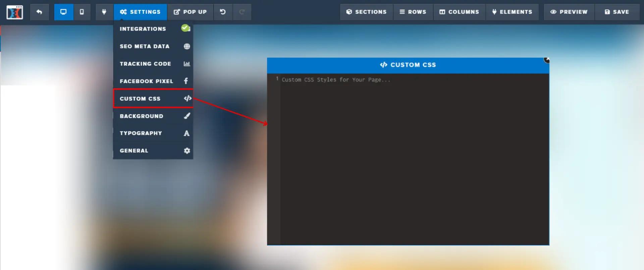
Task: Select Custom CSS menu item
Action: [x=153, y=98]
